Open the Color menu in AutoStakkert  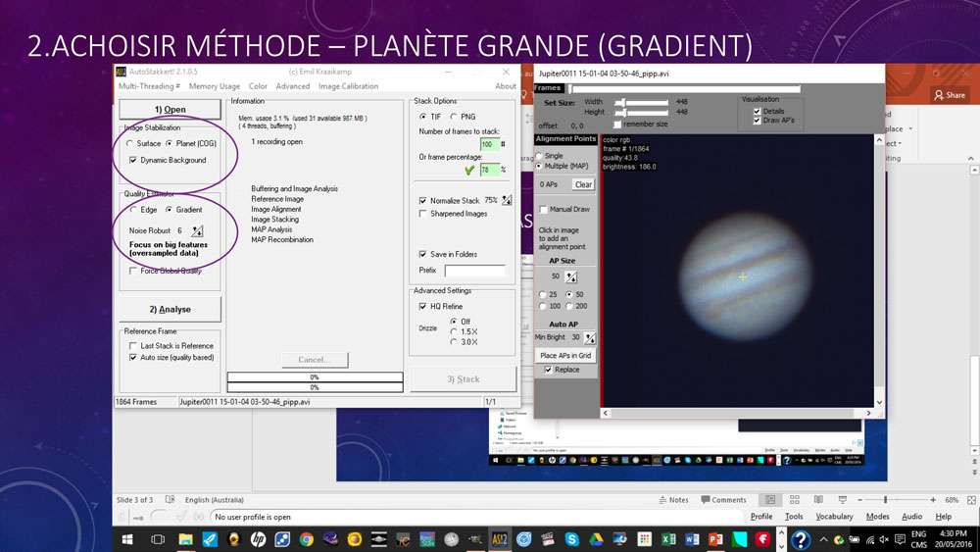pyautogui.click(x=258, y=86)
